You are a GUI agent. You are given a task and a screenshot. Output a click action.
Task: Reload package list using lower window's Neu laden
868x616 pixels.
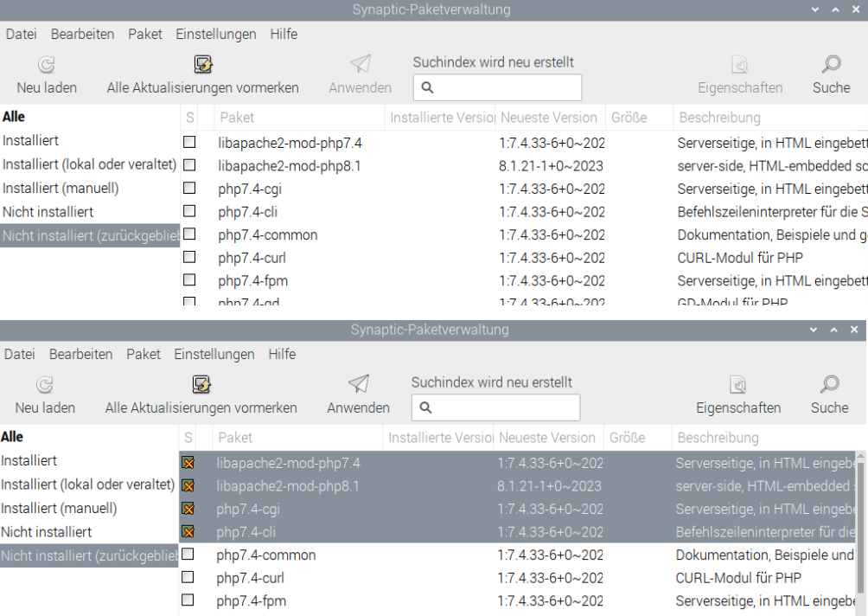coord(45,395)
